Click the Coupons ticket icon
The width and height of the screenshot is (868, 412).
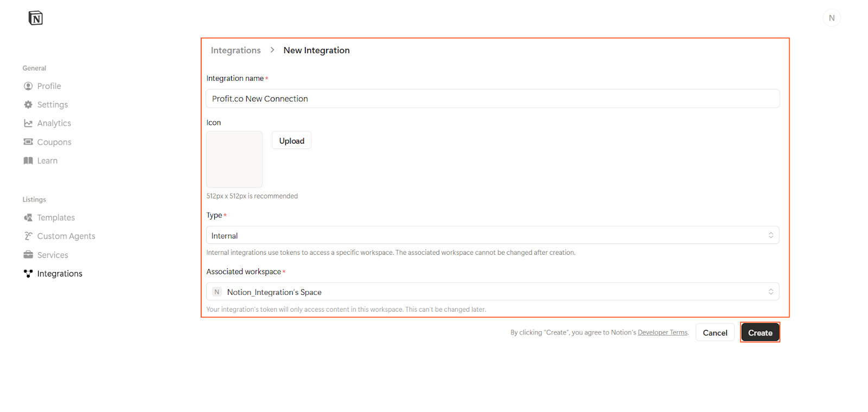pos(28,142)
